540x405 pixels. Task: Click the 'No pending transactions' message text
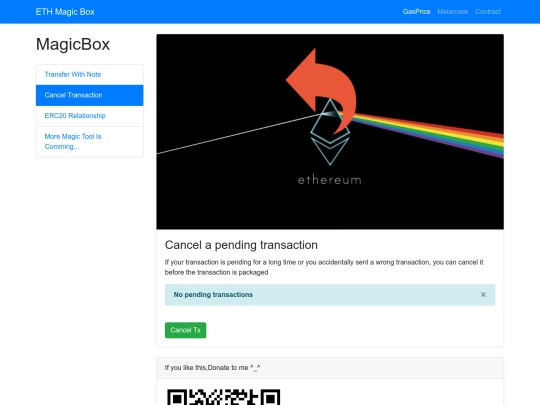coord(213,294)
